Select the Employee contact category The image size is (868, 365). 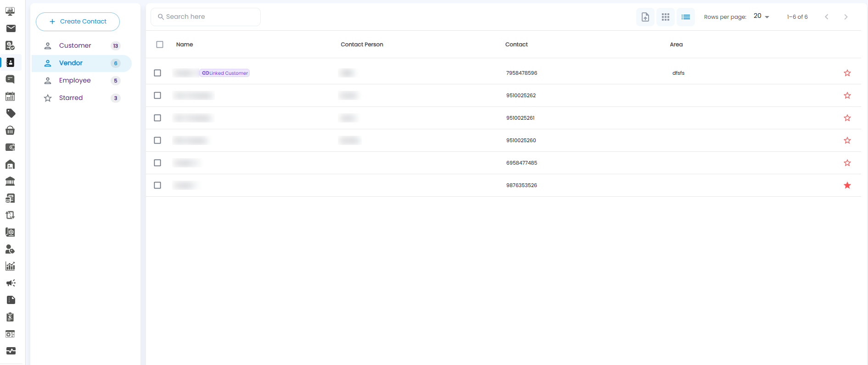coord(82,81)
